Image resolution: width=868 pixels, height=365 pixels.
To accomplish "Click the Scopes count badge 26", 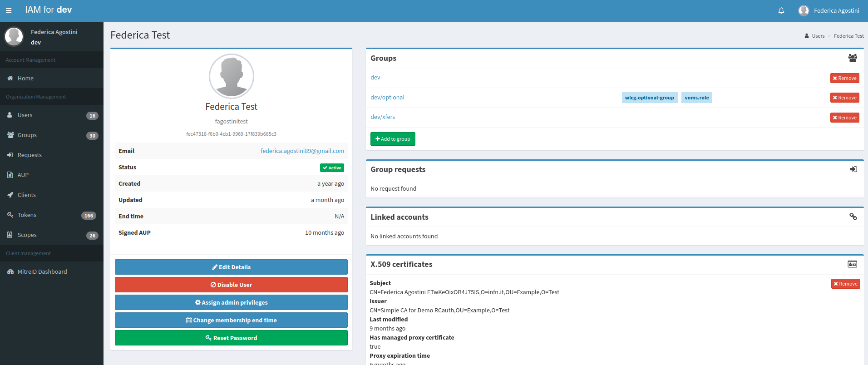I will tap(92, 236).
